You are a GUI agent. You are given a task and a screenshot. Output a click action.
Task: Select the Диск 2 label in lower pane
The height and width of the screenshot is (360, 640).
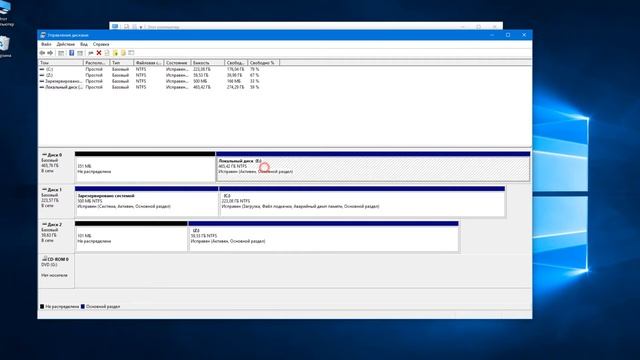(54, 224)
